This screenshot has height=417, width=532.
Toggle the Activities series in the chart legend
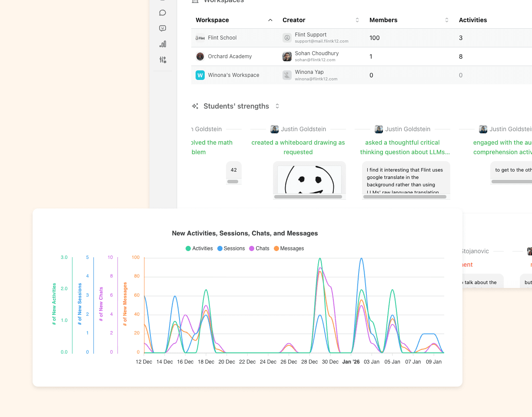pyautogui.click(x=199, y=248)
